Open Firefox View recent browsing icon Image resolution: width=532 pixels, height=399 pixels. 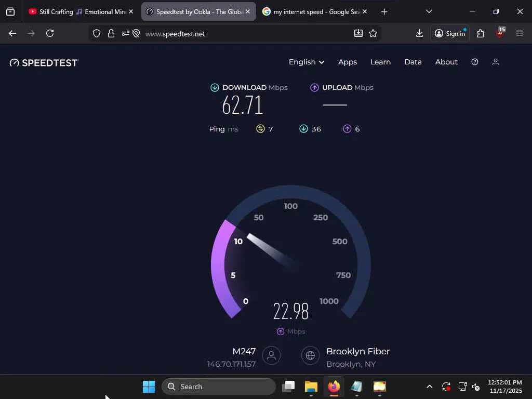pos(10,12)
